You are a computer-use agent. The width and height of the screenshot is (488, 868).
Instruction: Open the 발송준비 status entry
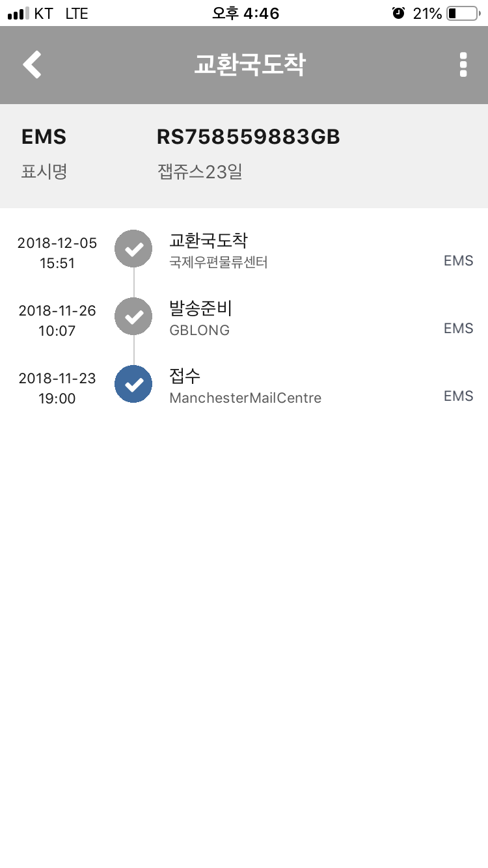[200, 308]
